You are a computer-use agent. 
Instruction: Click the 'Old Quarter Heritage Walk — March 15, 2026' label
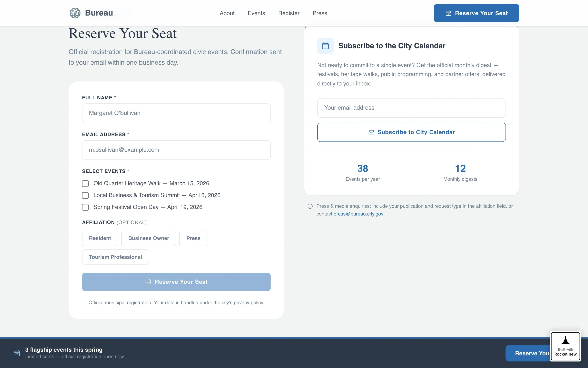click(151, 183)
